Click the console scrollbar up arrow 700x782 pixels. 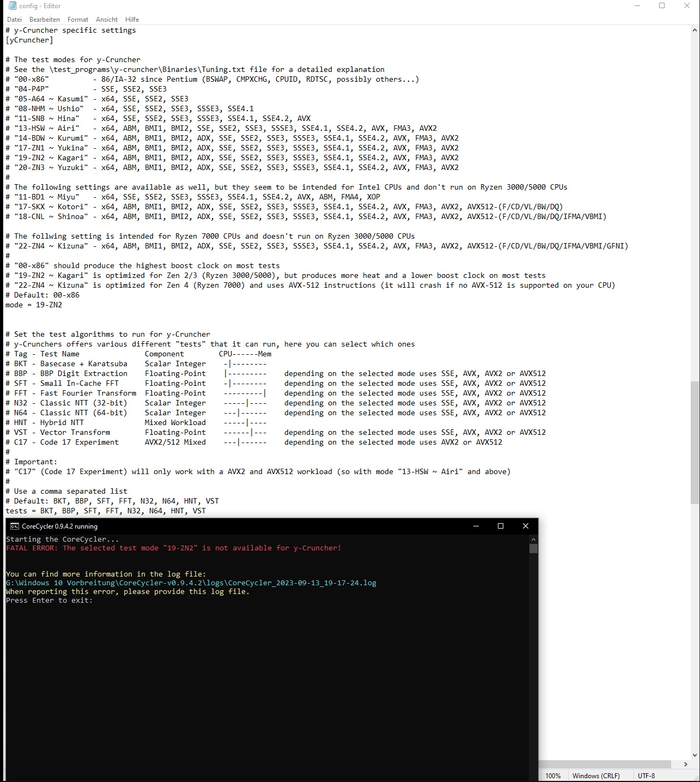[x=533, y=538]
